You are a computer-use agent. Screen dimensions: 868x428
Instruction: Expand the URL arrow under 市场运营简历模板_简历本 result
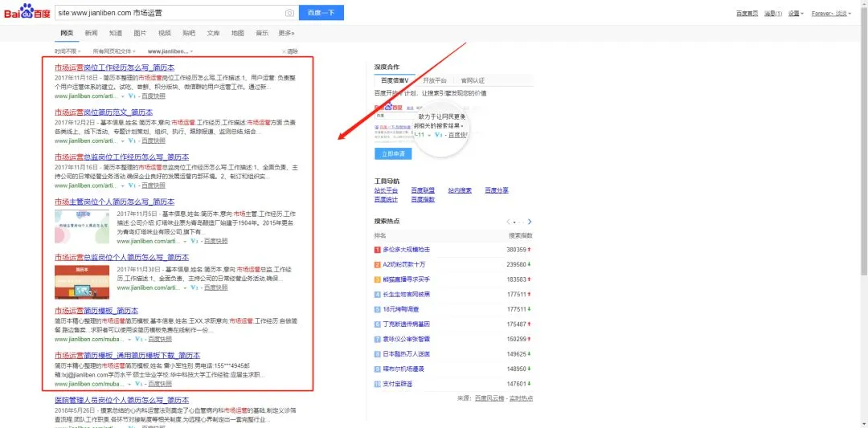click(130, 340)
